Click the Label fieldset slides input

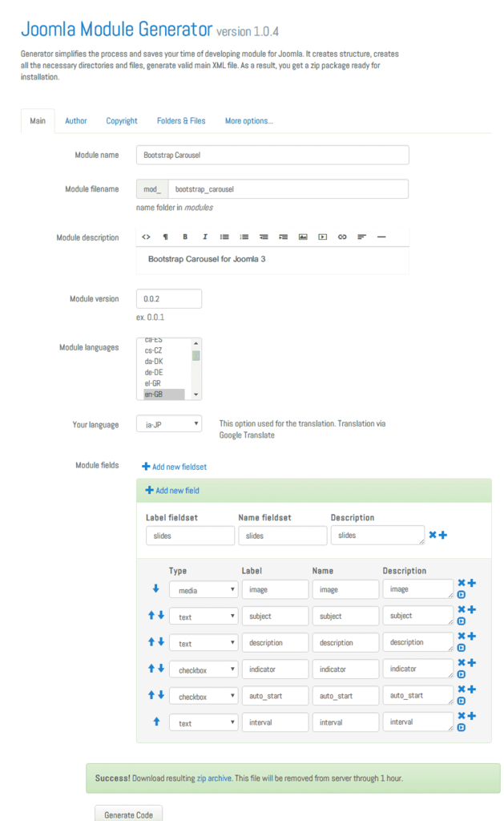click(x=190, y=536)
